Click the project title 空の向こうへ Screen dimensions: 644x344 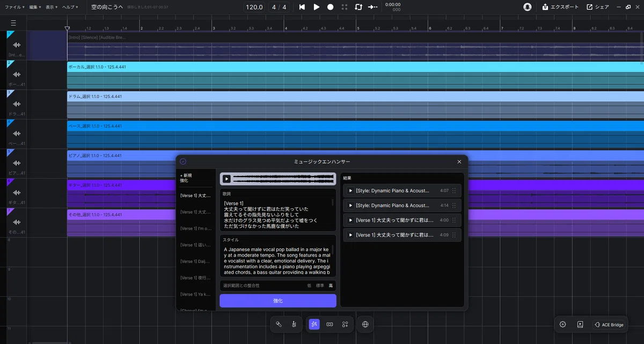tap(107, 7)
